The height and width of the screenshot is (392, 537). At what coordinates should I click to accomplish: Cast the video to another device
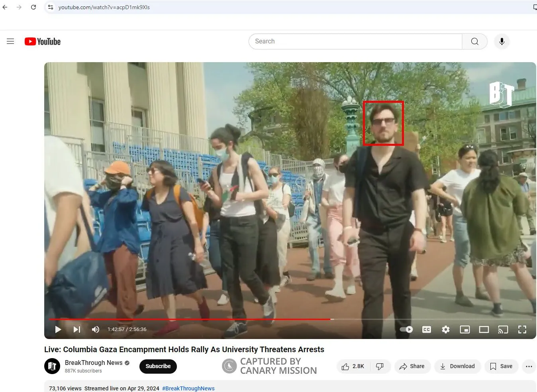[503, 329]
